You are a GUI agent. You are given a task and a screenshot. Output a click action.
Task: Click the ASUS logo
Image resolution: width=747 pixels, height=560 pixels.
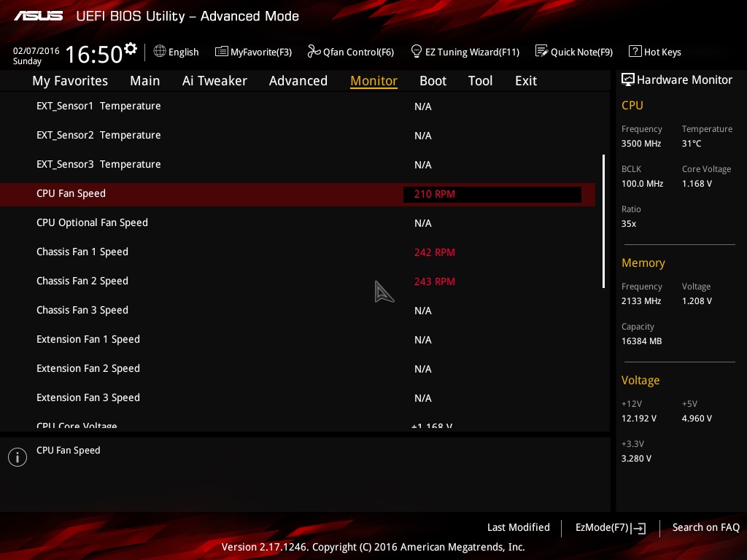[x=38, y=16]
